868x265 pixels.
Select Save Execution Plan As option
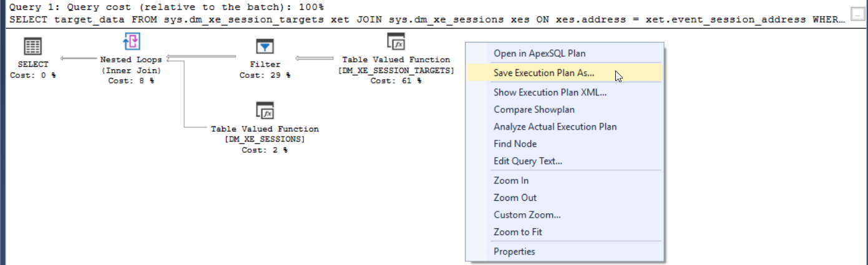[544, 72]
